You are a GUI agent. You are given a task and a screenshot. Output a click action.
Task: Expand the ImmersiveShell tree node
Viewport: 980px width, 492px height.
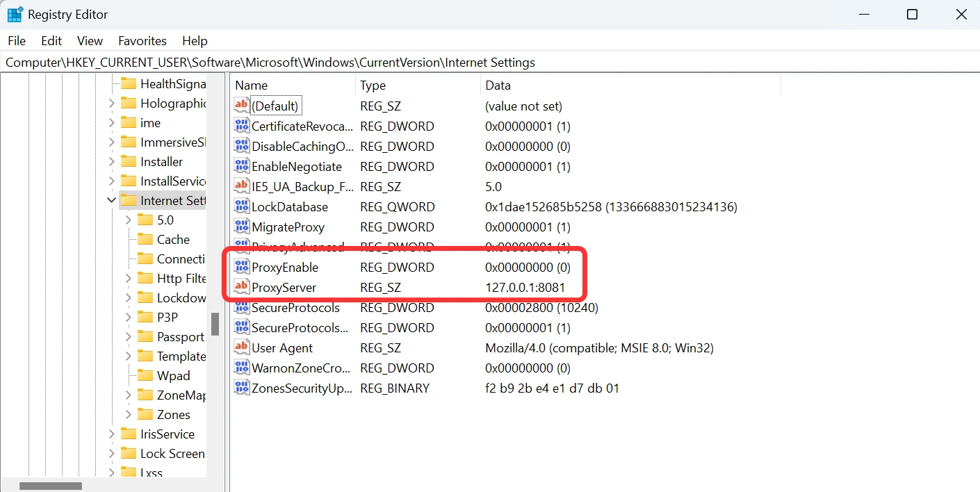pyautogui.click(x=111, y=142)
